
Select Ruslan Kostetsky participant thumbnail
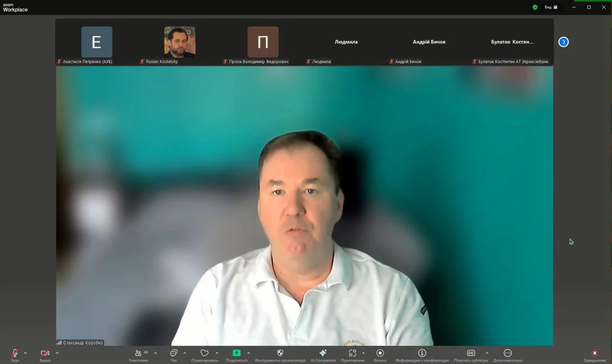[180, 42]
